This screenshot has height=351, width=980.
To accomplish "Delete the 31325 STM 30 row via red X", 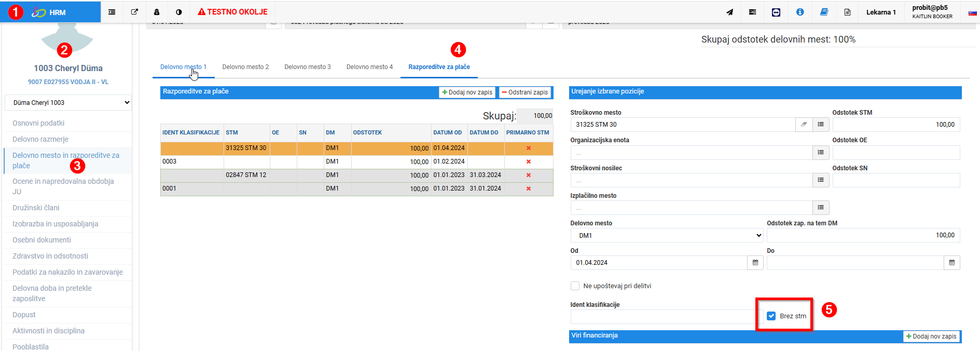I will coord(529,148).
